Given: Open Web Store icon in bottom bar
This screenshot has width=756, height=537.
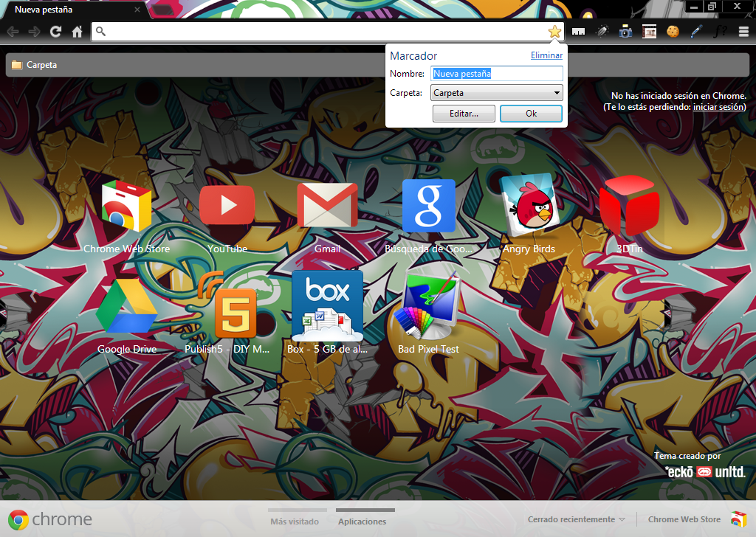Looking at the screenshot, I should 738,519.
